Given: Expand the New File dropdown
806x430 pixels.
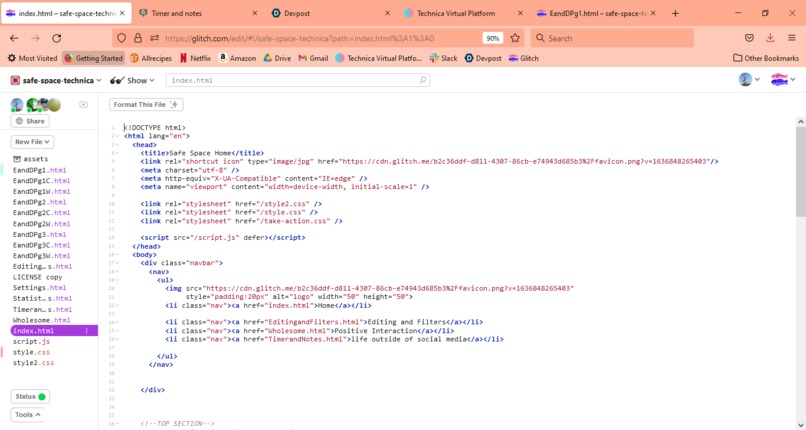Looking at the screenshot, I should point(32,142).
